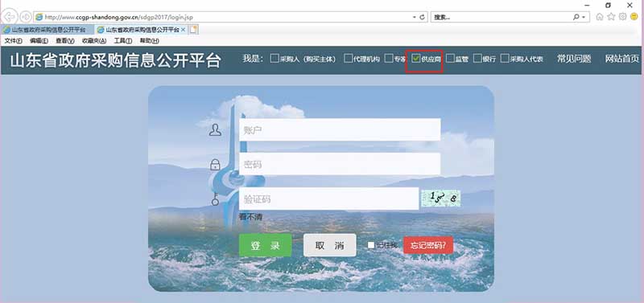Click the green 登录 button

(266, 246)
